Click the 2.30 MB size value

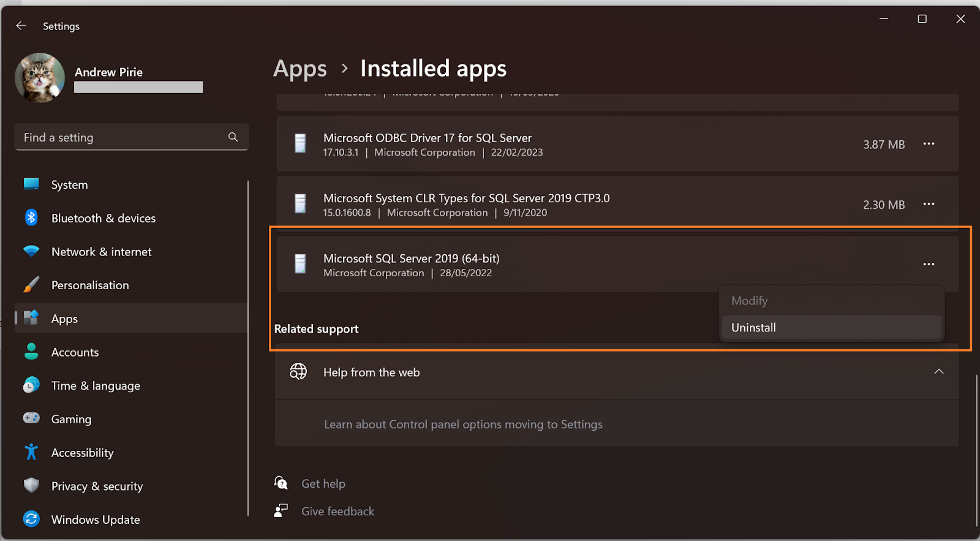tap(884, 205)
